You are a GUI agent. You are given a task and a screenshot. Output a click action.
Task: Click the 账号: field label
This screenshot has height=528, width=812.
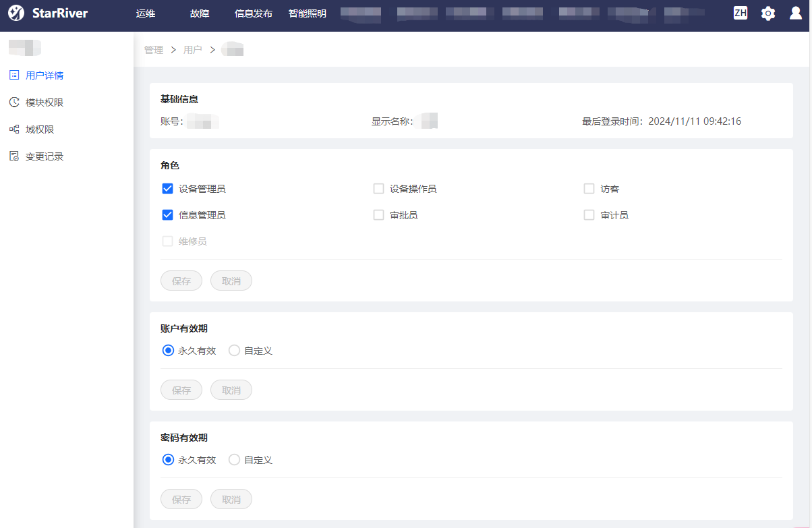point(173,121)
